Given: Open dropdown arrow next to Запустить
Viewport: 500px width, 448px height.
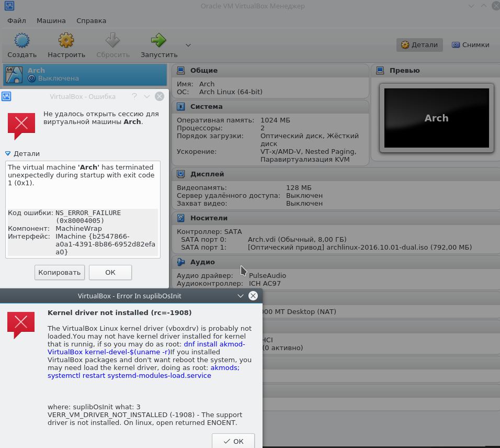Looking at the screenshot, I should click(188, 45).
